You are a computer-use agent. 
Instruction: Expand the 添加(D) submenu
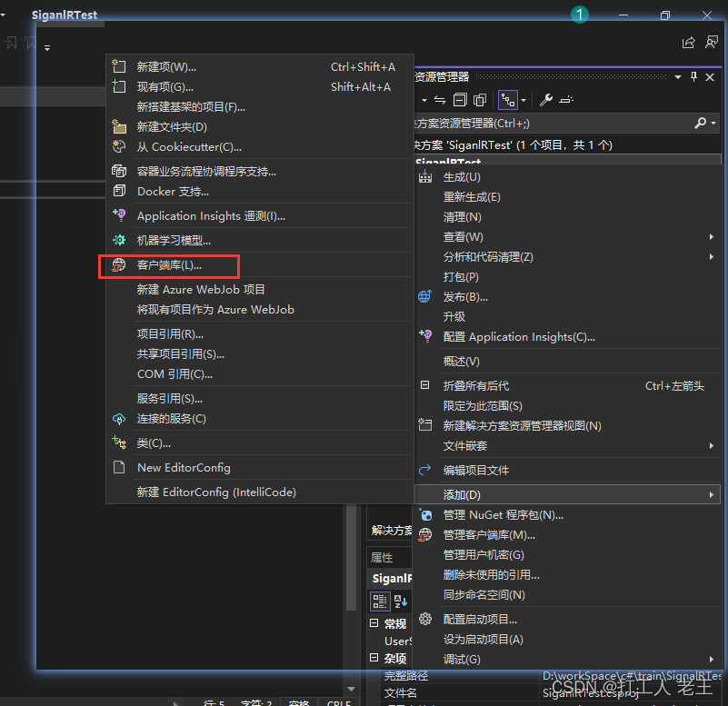click(x=567, y=495)
